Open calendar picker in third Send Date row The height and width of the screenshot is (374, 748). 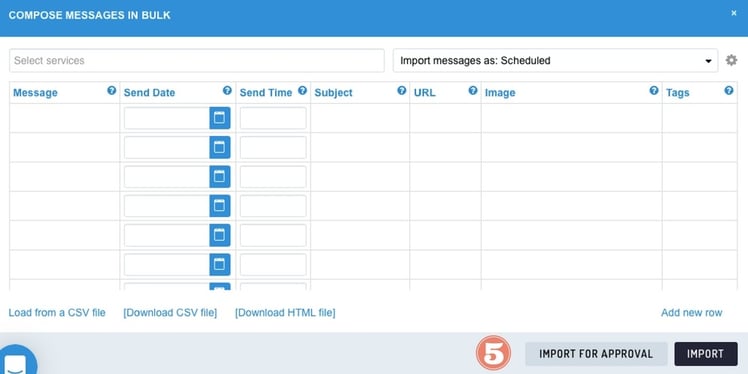(219, 177)
